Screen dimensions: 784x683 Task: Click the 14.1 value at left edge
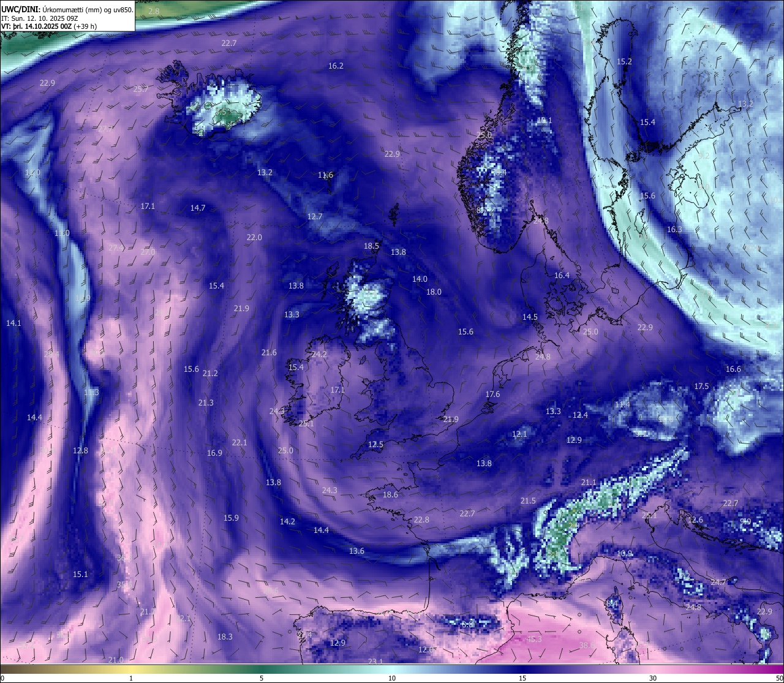13,323
